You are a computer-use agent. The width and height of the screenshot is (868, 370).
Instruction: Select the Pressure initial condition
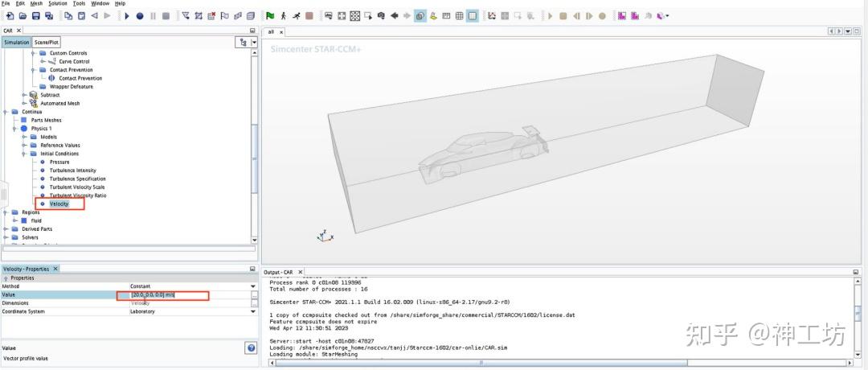click(59, 162)
